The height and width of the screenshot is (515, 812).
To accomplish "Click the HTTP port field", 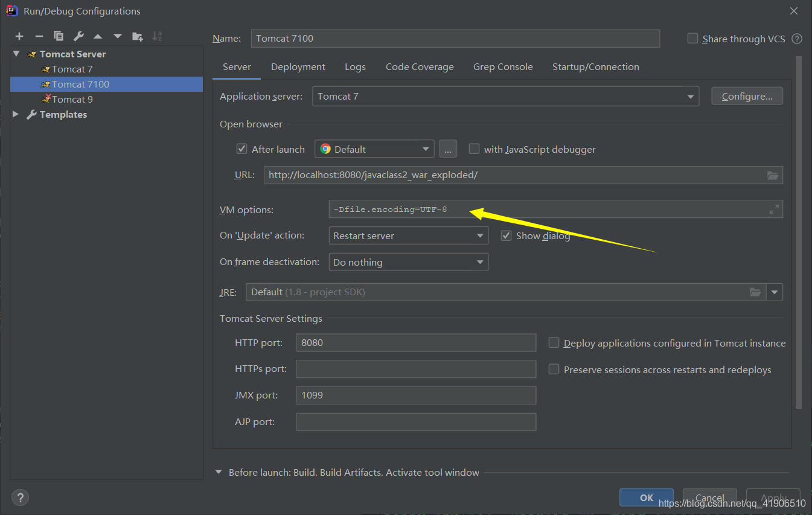I will [416, 343].
